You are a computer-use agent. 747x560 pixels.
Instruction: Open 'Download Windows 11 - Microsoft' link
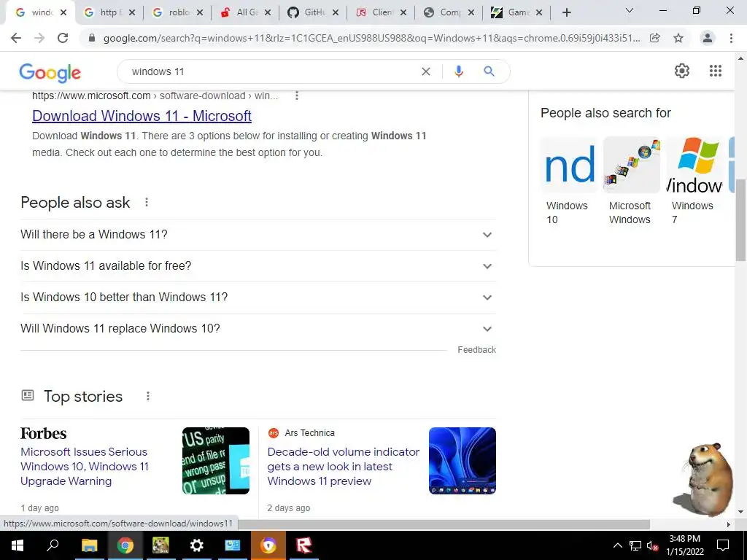coord(142,116)
